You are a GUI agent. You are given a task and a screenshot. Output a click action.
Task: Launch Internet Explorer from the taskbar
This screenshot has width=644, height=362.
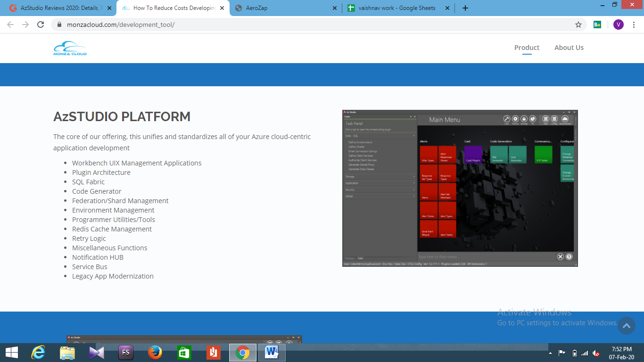(38, 352)
